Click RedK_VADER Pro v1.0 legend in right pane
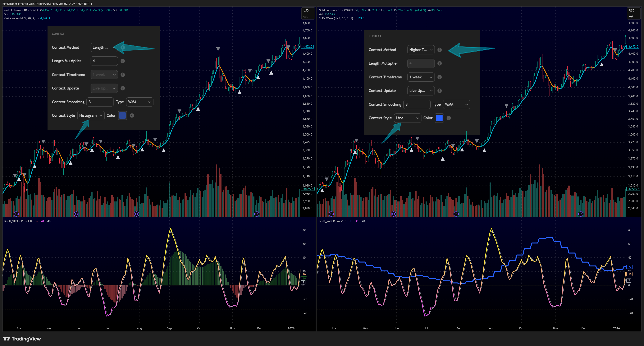The height and width of the screenshot is (346, 644). coord(332,221)
